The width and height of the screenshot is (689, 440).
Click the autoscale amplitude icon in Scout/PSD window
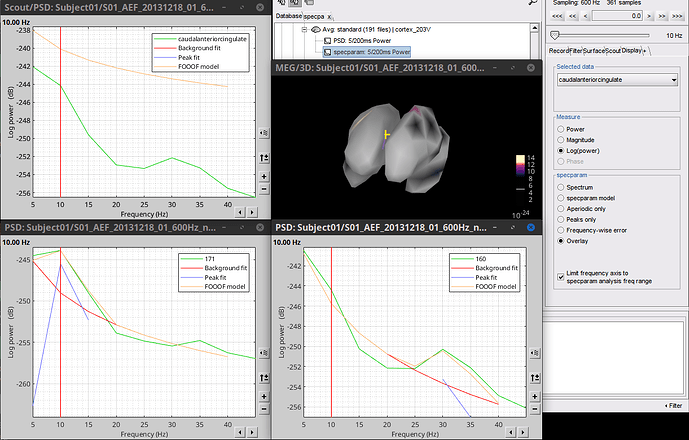(264, 157)
